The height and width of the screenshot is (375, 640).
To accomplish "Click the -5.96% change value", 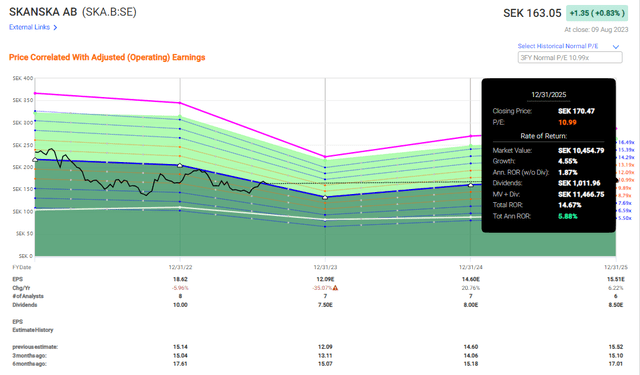I will [180, 288].
